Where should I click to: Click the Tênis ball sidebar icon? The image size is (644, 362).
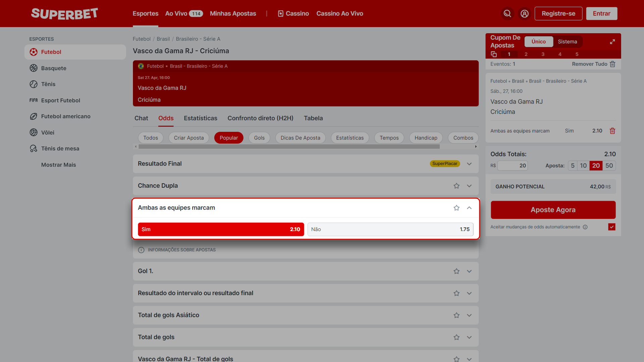pyautogui.click(x=34, y=84)
